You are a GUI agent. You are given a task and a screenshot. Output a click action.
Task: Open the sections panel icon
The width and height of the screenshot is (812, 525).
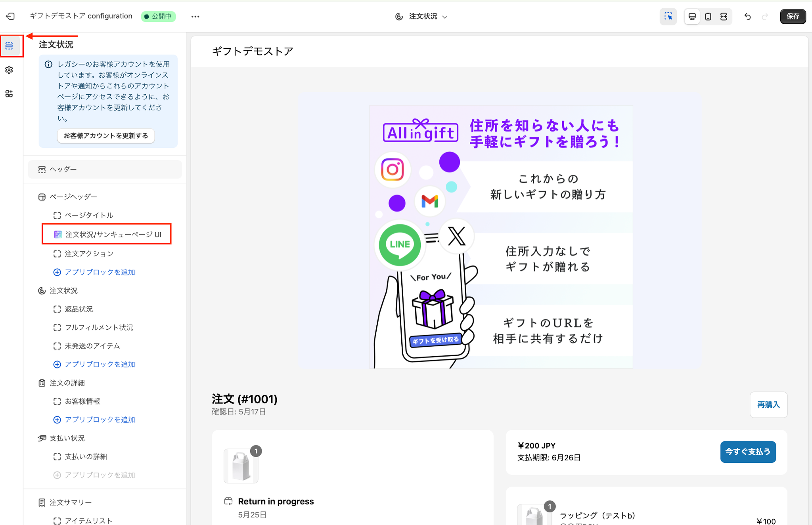click(x=10, y=46)
